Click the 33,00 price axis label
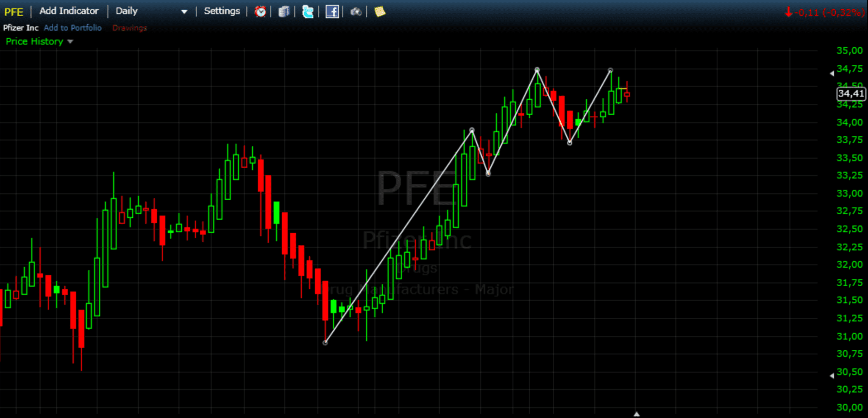Image resolution: width=868 pixels, height=418 pixels. pyautogui.click(x=849, y=194)
